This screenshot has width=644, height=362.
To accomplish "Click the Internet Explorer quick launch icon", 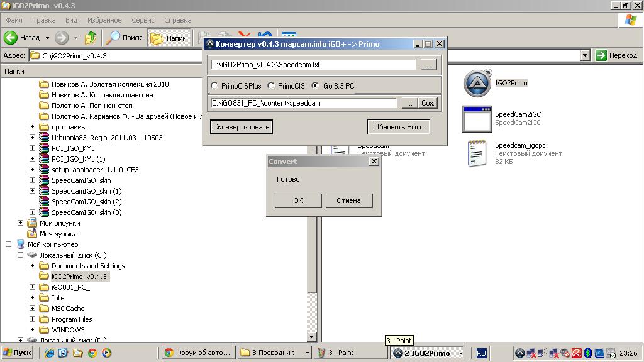I will (49, 353).
